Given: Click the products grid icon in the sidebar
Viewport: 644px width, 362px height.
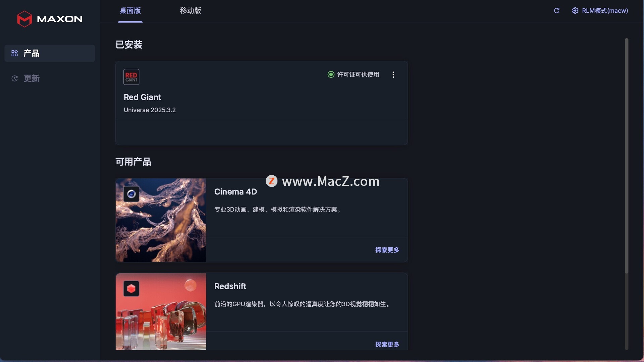Looking at the screenshot, I should pos(14,53).
